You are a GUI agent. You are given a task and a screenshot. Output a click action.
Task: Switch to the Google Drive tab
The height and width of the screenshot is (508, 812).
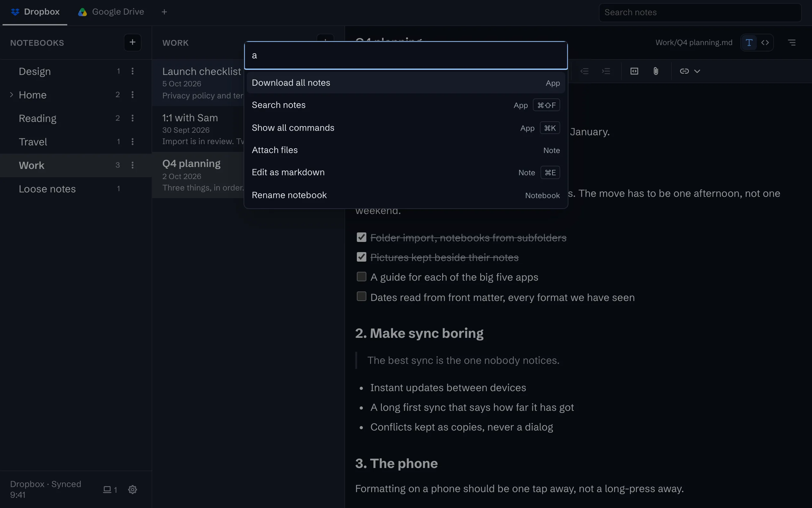coord(111,12)
